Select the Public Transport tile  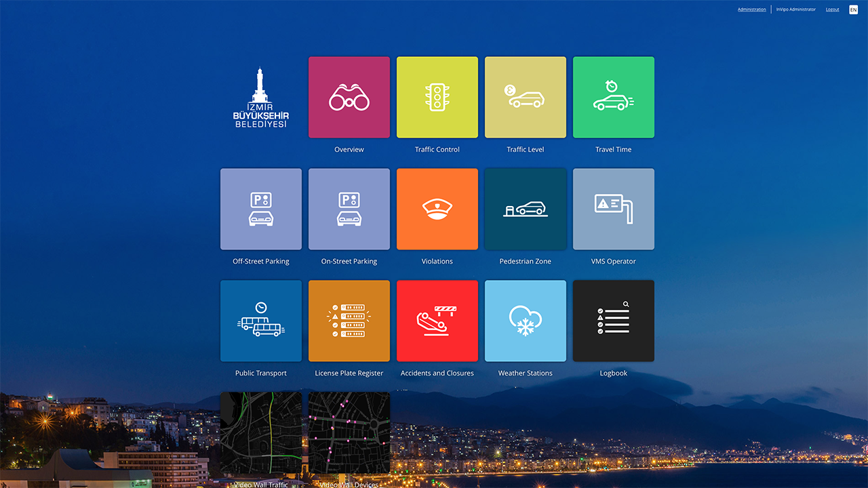click(x=260, y=321)
